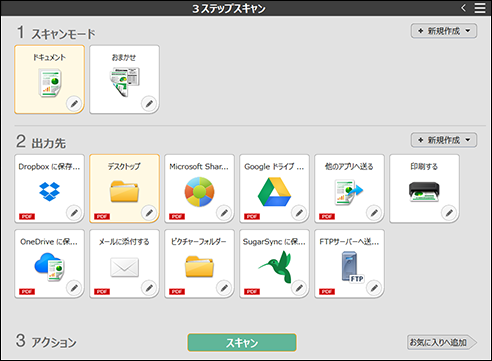Viewport: 492px width, 361px height.
Task: Edit デスクトップ destination pencil icon
Action: [149, 212]
